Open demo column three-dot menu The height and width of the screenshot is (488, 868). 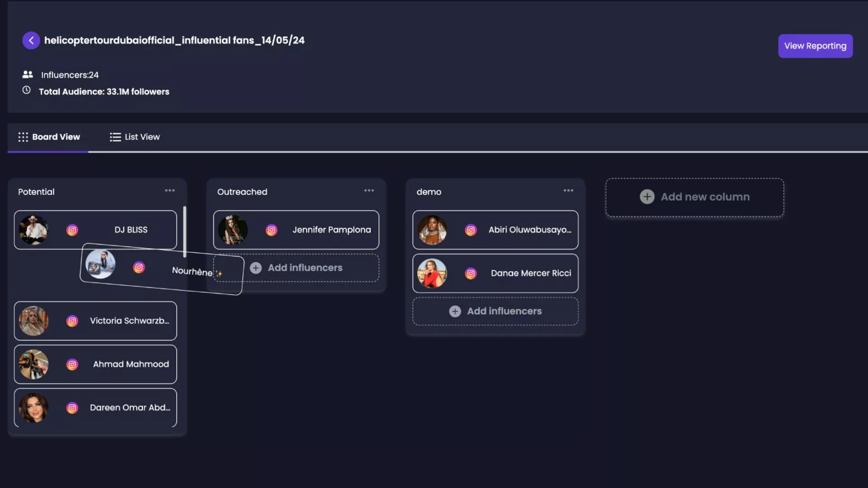point(568,191)
